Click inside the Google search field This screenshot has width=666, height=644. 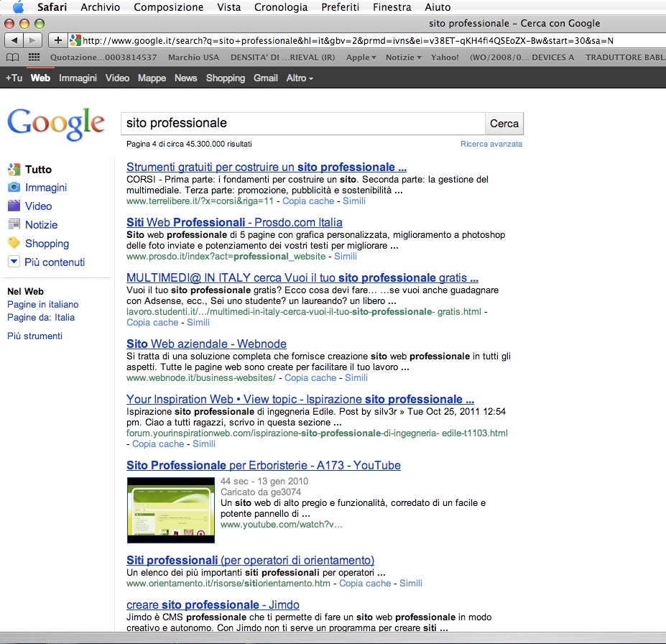(x=303, y=124)
